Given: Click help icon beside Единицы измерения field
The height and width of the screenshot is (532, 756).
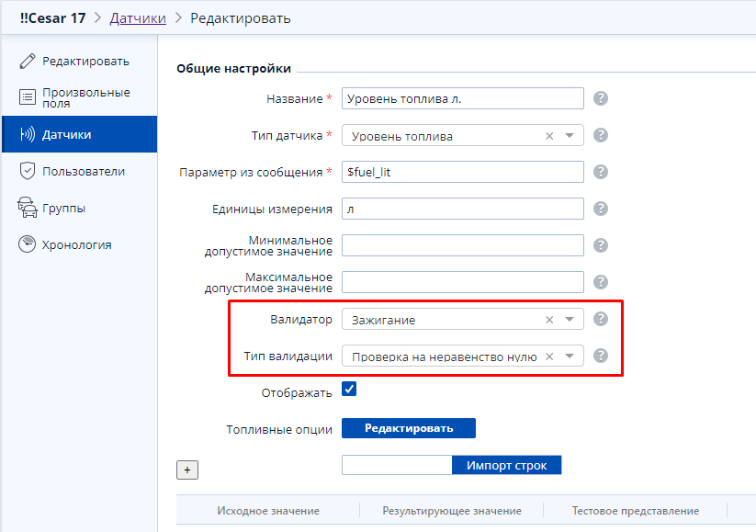Looking at the screenshot, I should click(601, 209).
